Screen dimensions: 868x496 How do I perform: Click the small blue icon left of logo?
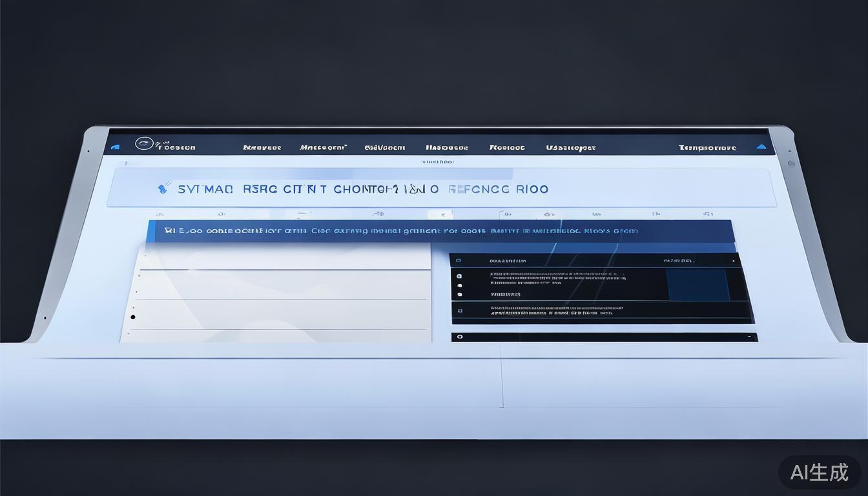pos(116,147)
